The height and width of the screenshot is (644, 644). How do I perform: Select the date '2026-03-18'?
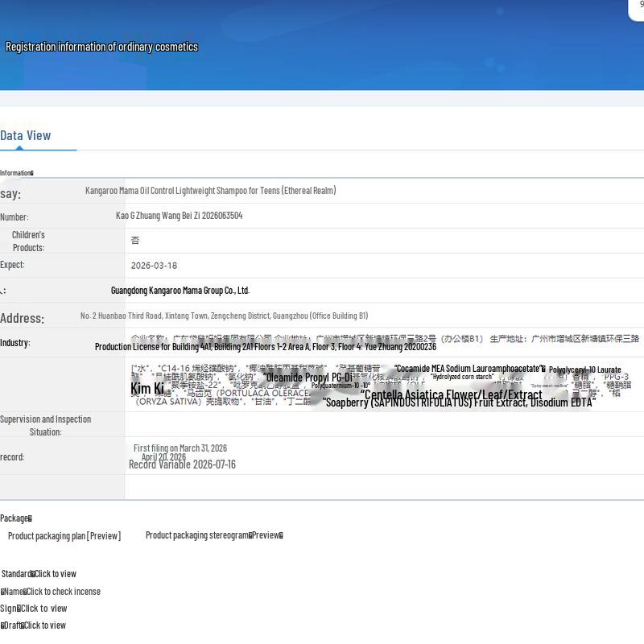154,266
